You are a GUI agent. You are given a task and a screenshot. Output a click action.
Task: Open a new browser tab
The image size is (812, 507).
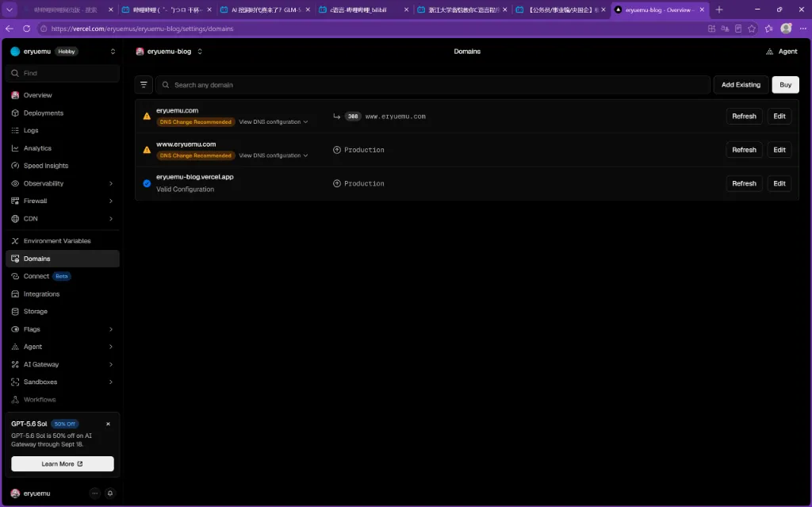(x=718, y=10)
